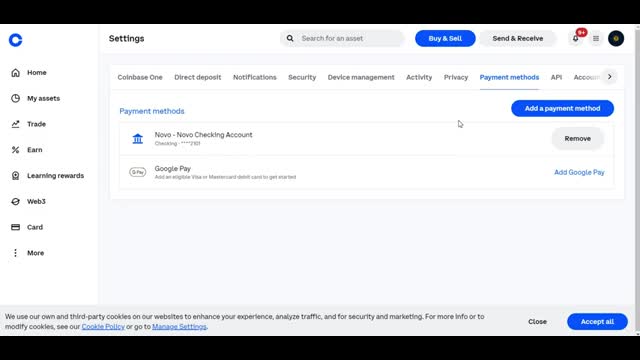The image size is (640, 360).
Task: Click the Settings page title
Action: [127, 38]
